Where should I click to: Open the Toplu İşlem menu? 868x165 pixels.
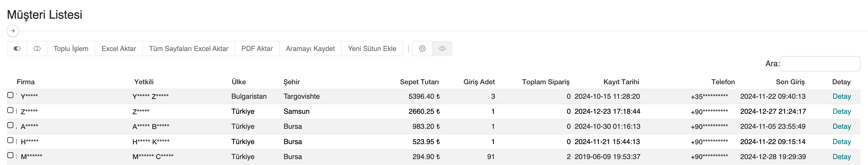pyautogui.click(x=71, y=49)
